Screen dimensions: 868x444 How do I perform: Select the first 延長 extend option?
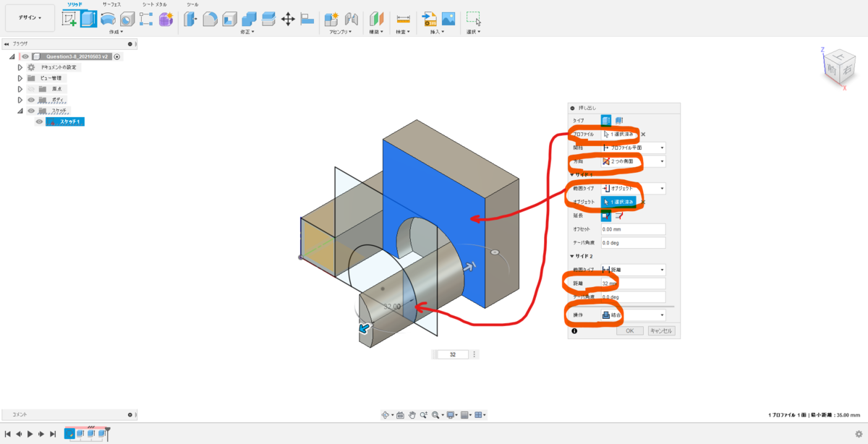coord(606,215)
